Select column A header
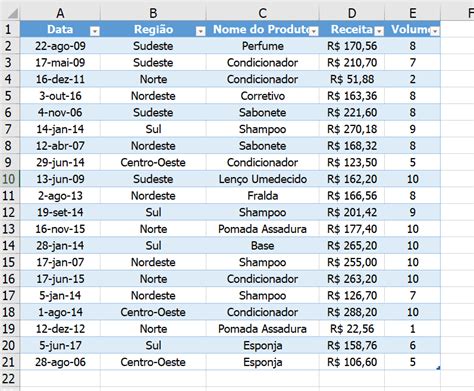 pos(60,13)
